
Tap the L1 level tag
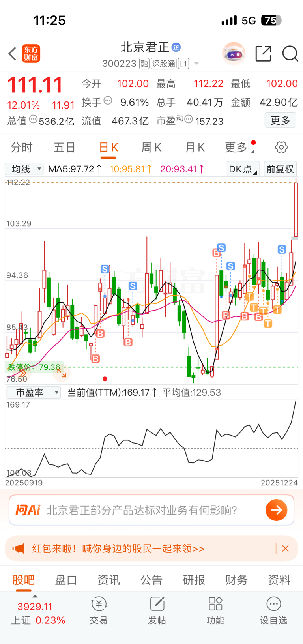pyautogui.click(x=183, y=64)
